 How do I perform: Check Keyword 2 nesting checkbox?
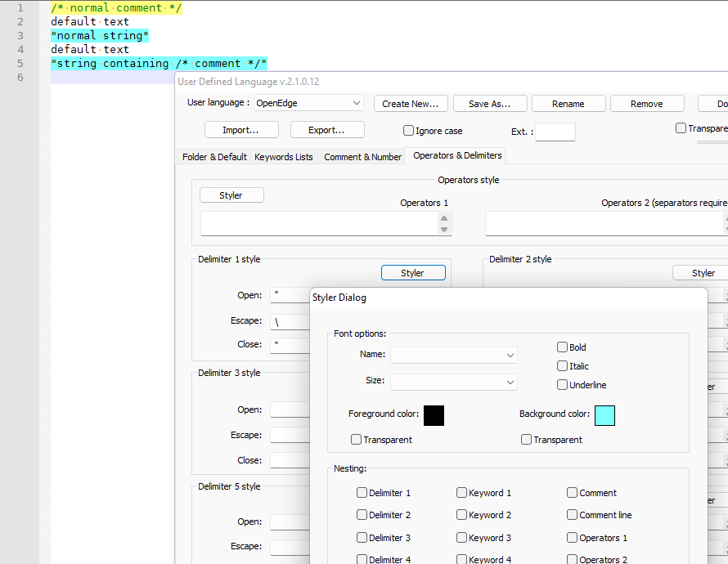coord(461,514)
